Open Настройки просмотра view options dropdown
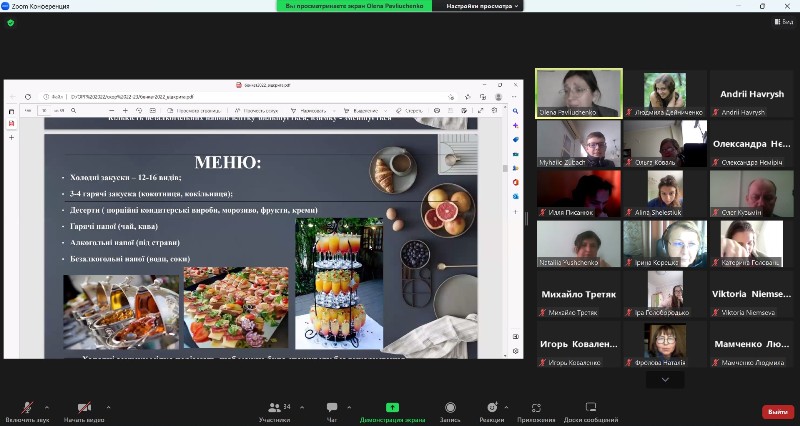The width and height of the screenshot is (800, 426). coord(483,6)
